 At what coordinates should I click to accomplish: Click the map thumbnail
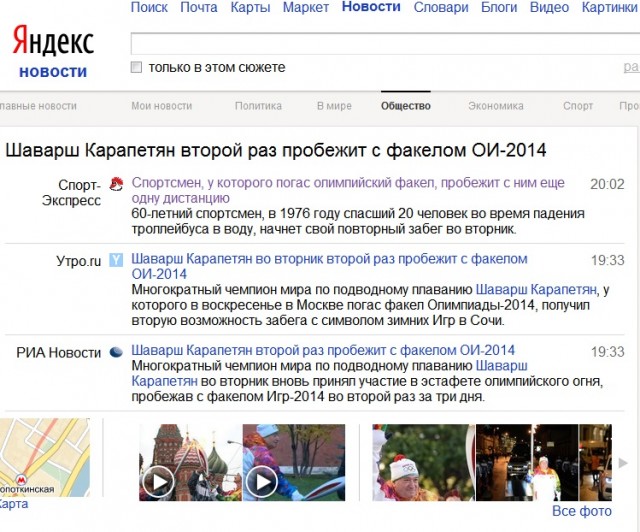pos(44,457)
